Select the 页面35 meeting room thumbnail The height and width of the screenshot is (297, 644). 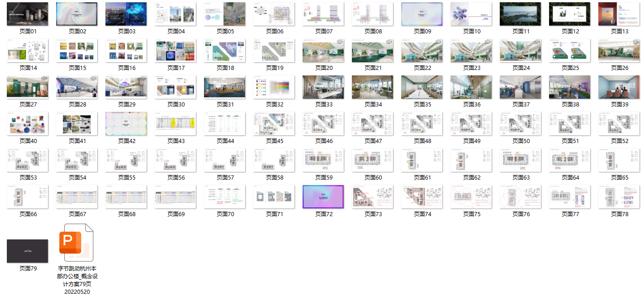click(422, 87)
